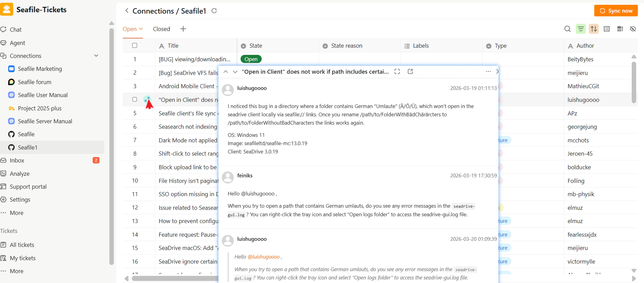Open the hide columns tool
This screenshot has width=644, height=283.
pos(633,29)
